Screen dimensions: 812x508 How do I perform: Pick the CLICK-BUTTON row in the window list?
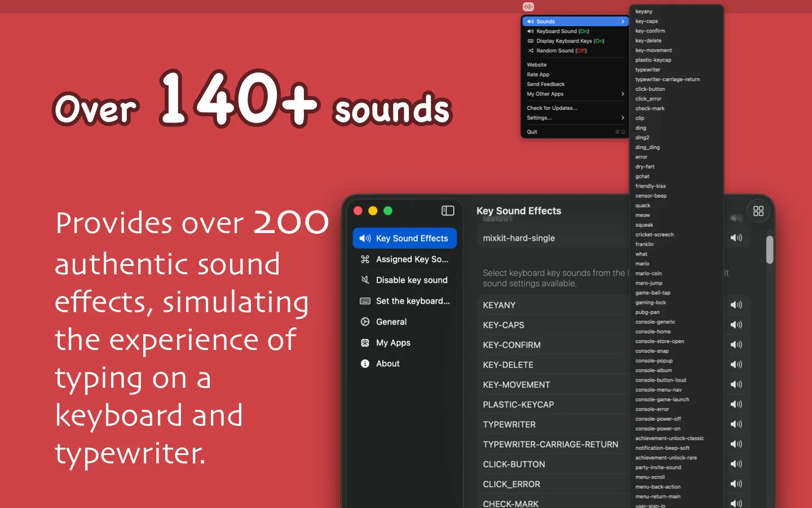pyautogui.click(x=614, y=464)
